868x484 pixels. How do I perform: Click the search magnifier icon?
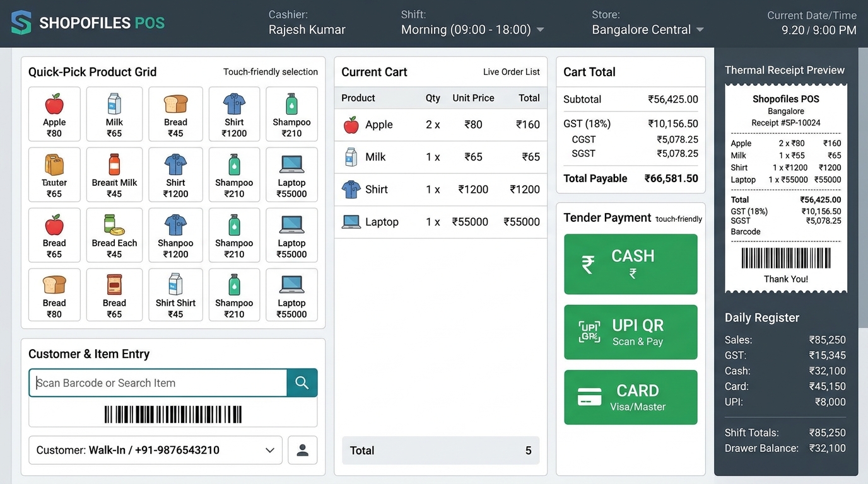[x=302, y=383]
